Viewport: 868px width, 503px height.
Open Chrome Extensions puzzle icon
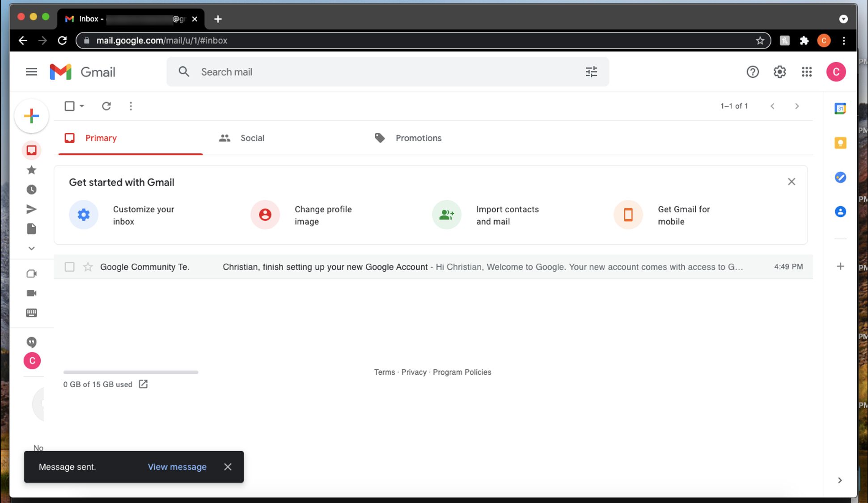point(804,41)
